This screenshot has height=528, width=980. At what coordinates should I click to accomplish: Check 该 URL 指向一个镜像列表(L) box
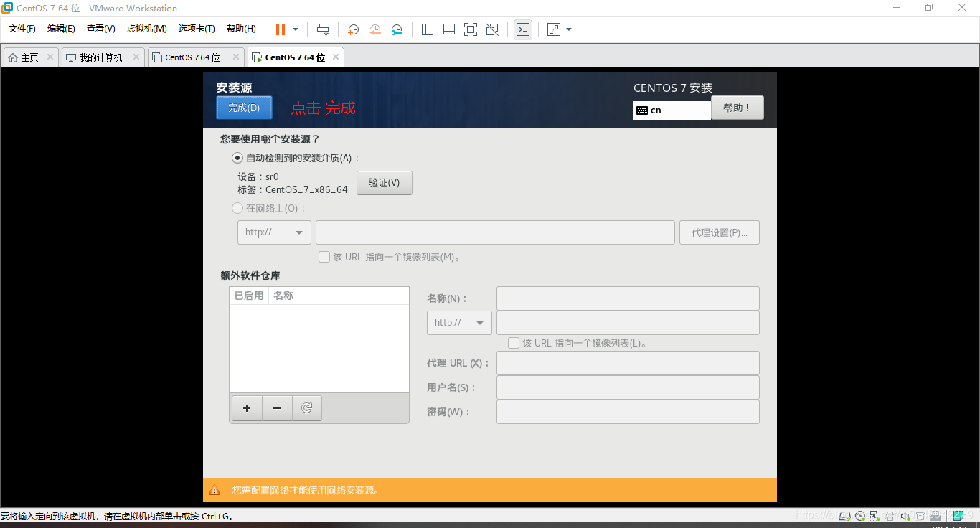point(514,343)
